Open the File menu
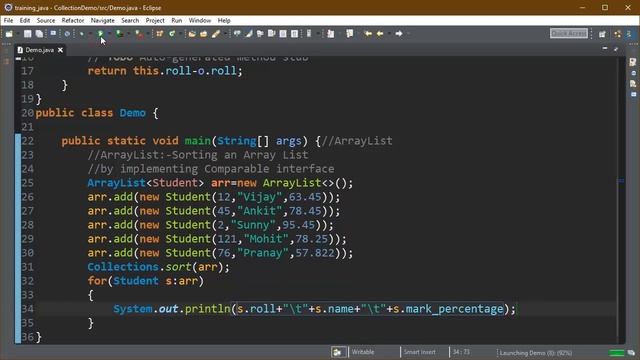 pos(8,20)
